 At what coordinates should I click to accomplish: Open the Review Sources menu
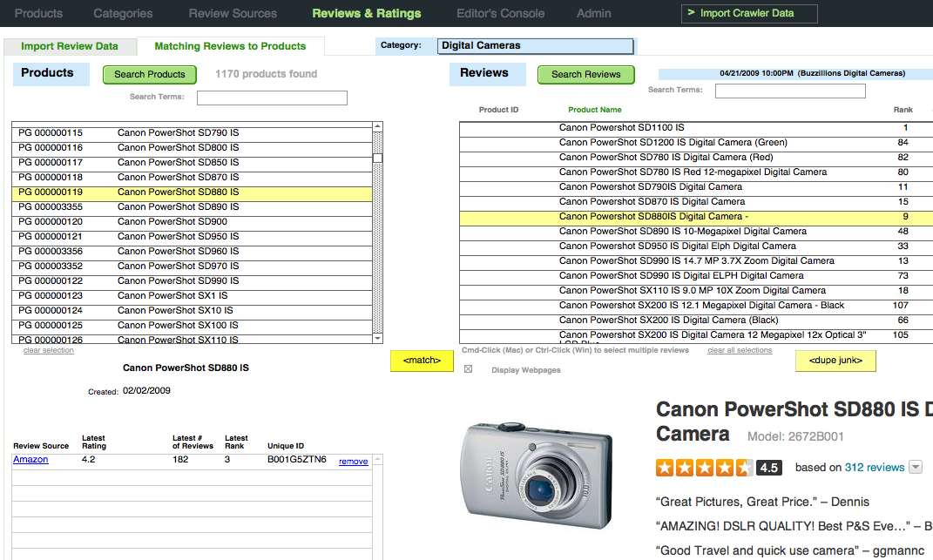click(x=233, y=13)
